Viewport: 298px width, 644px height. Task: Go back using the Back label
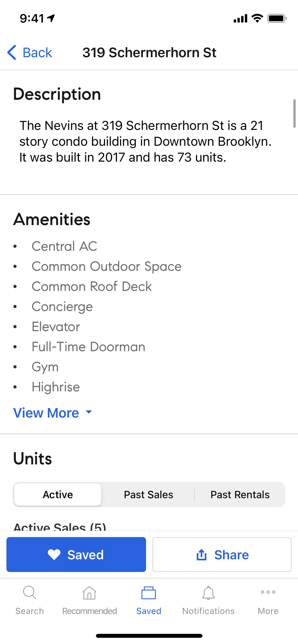click(x=37, y=53)
